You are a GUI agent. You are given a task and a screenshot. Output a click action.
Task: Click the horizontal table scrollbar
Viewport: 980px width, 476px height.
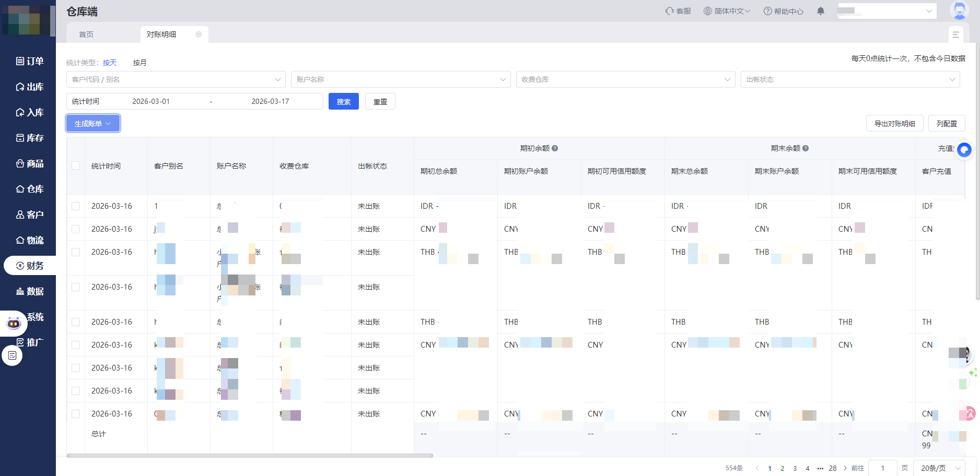click(x=250, y=456)
